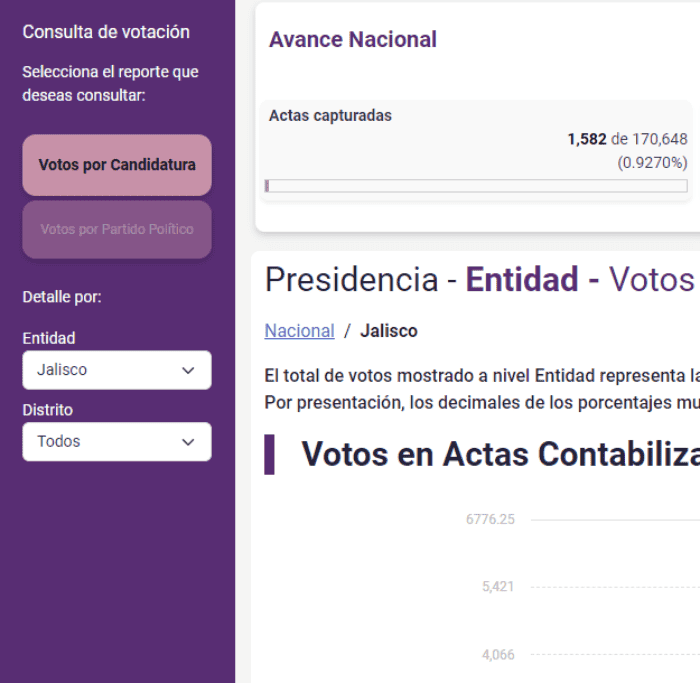Click the 4,066 chart axis label
This screenshot has width=700, height=683.
pos(497,655)
